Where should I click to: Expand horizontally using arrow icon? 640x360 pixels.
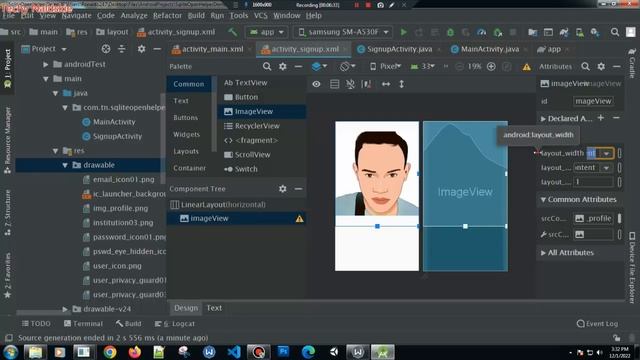[x=386, y=84]
